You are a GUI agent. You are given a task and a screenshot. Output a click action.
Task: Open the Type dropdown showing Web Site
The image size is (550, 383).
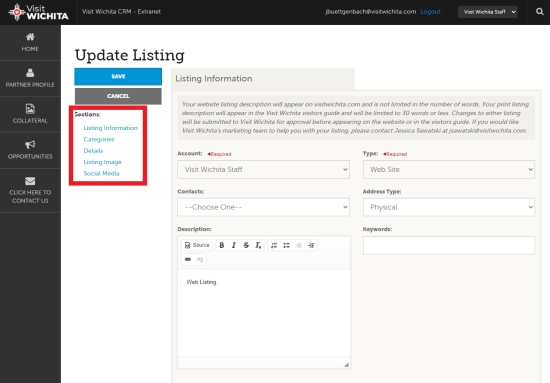[x=449, y=169]
